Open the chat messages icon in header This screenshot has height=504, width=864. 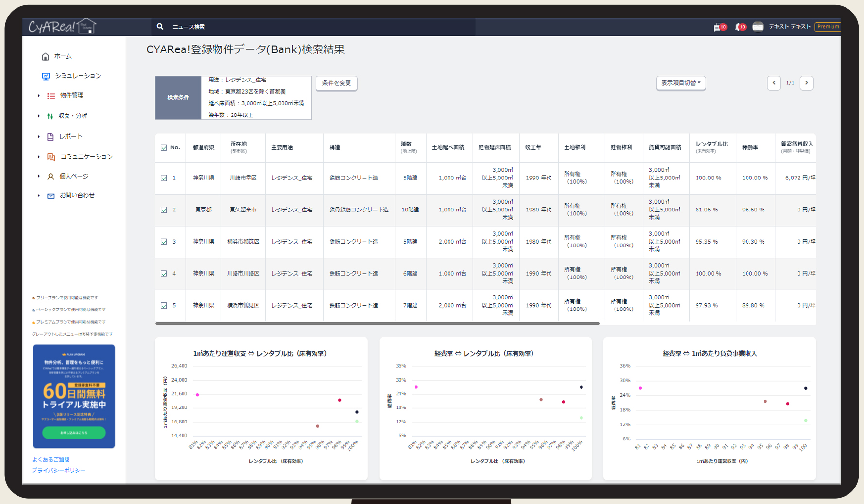pyautogui.click(x=718, y=27)
